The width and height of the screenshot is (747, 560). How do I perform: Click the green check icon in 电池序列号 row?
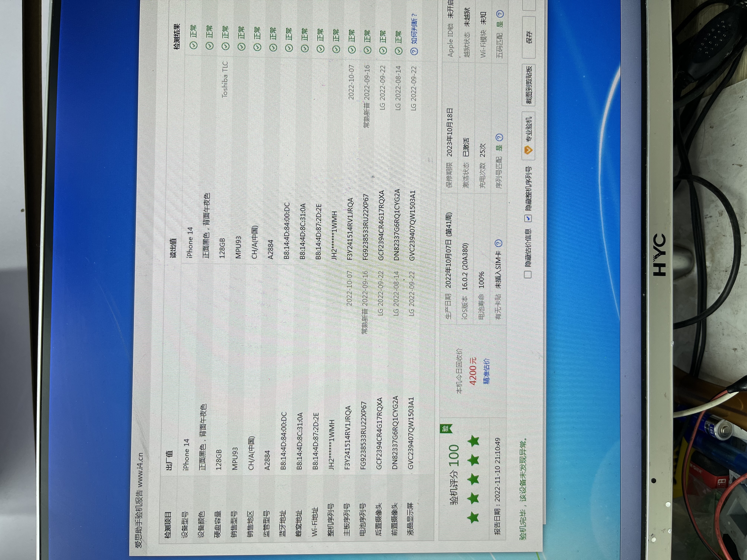pos(367,50)
